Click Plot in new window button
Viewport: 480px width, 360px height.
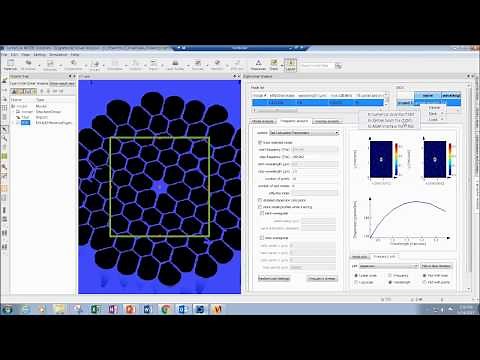click(x=436, y=266)
